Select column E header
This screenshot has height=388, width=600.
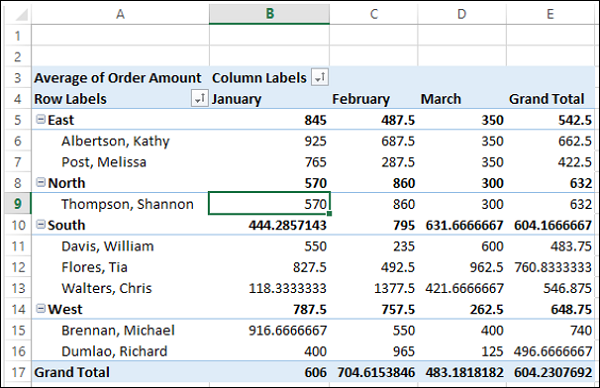coord(550,14)
